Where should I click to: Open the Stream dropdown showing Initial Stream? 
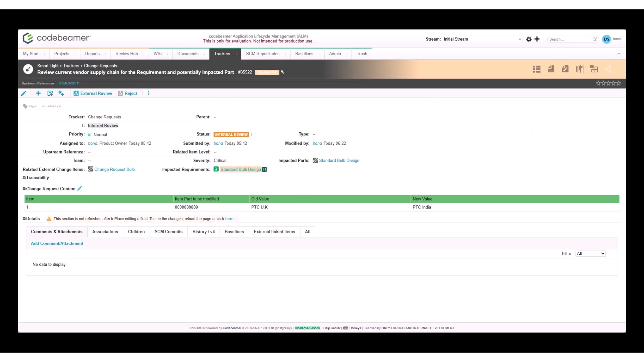482,39
